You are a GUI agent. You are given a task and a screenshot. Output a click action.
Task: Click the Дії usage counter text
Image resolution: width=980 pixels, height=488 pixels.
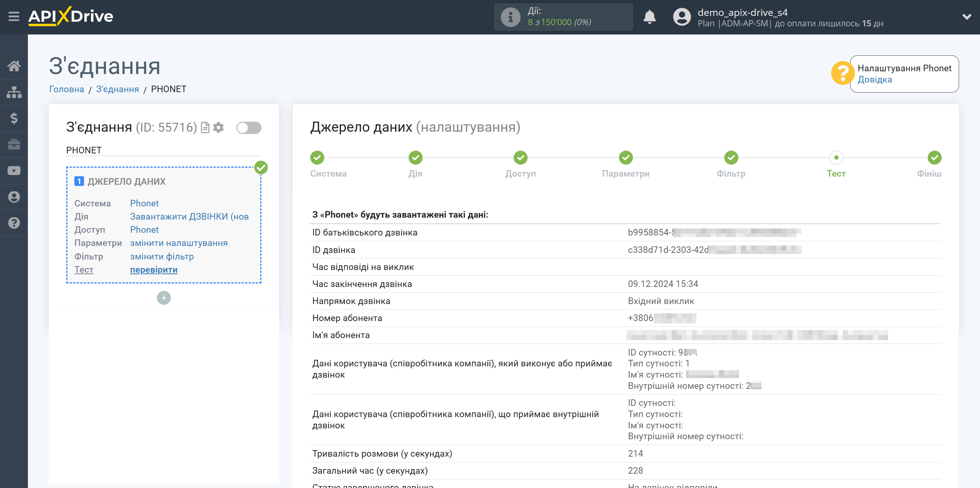pos(559,22)
